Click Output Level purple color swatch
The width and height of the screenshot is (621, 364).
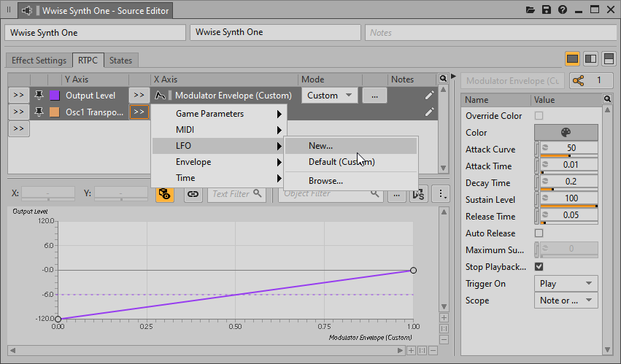[55, 95]
